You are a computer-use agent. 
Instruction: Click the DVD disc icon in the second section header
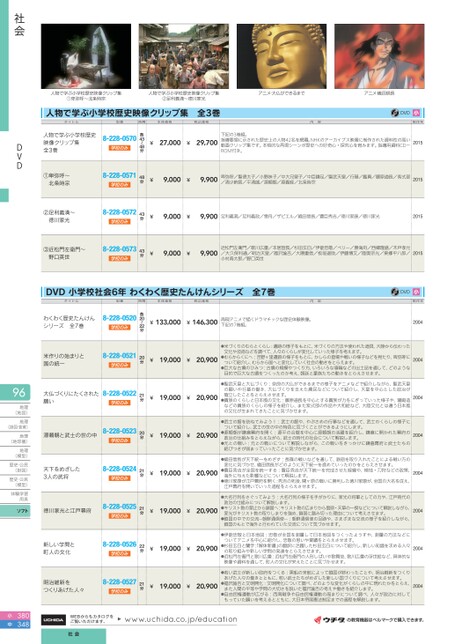[x=395, y=292]
